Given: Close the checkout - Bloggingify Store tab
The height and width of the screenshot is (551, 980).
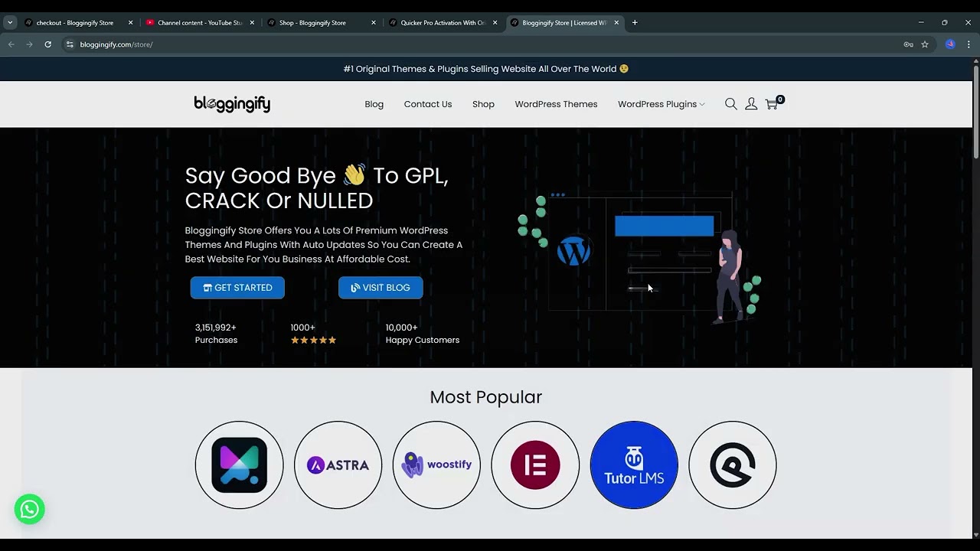Looking at the screenshot, I should (x=130, y=22).
